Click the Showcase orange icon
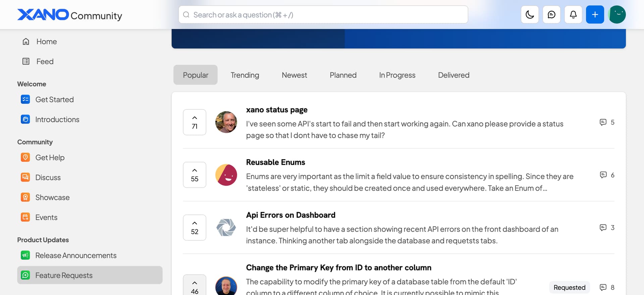This screenshot has width=644, height=295. [x=25, y=197]
